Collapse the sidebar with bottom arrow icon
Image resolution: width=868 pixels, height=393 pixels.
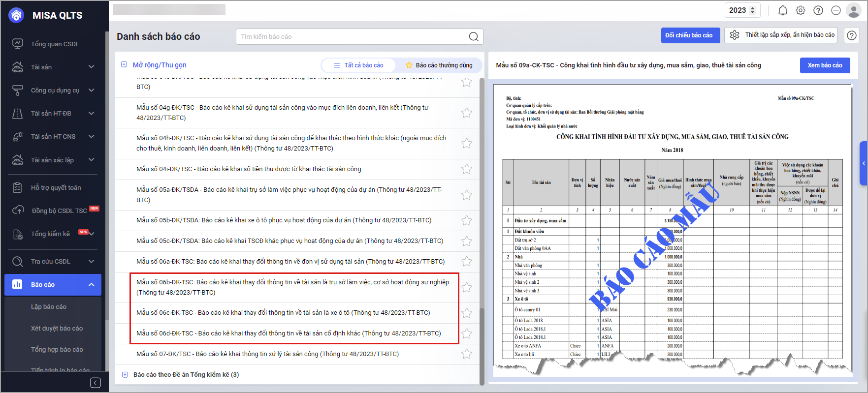tap(96, 383)
